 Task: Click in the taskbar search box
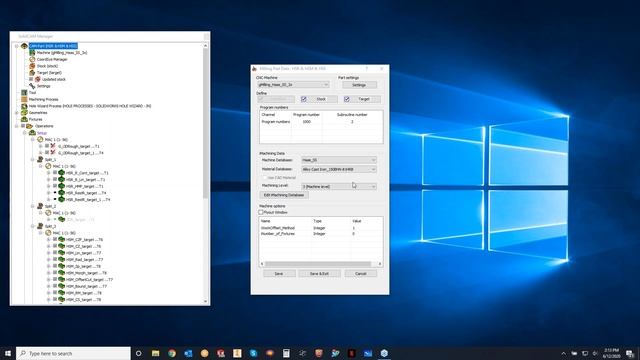(73, 353)
